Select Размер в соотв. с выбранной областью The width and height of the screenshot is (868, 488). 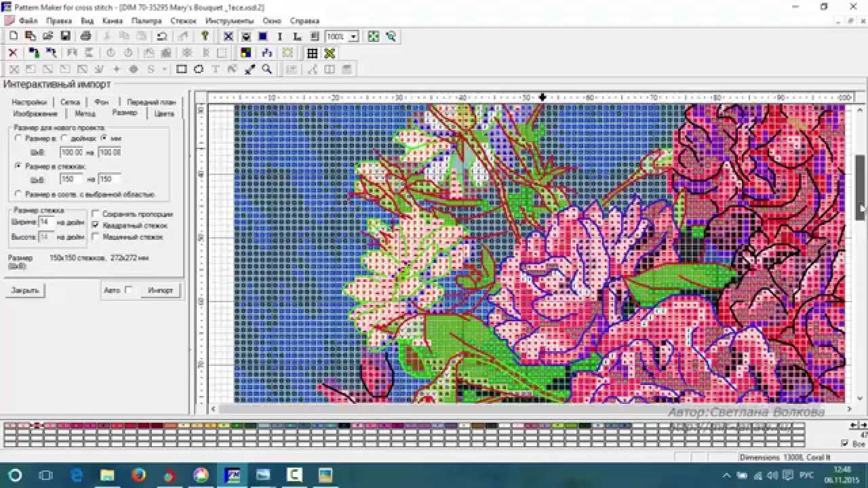pos(19,194)
